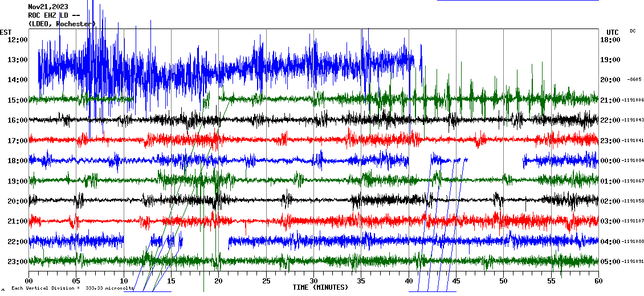Pick the 01:00 UTC time label
The height and width of the screenshot is (296, 644).
tap(610, 181)
